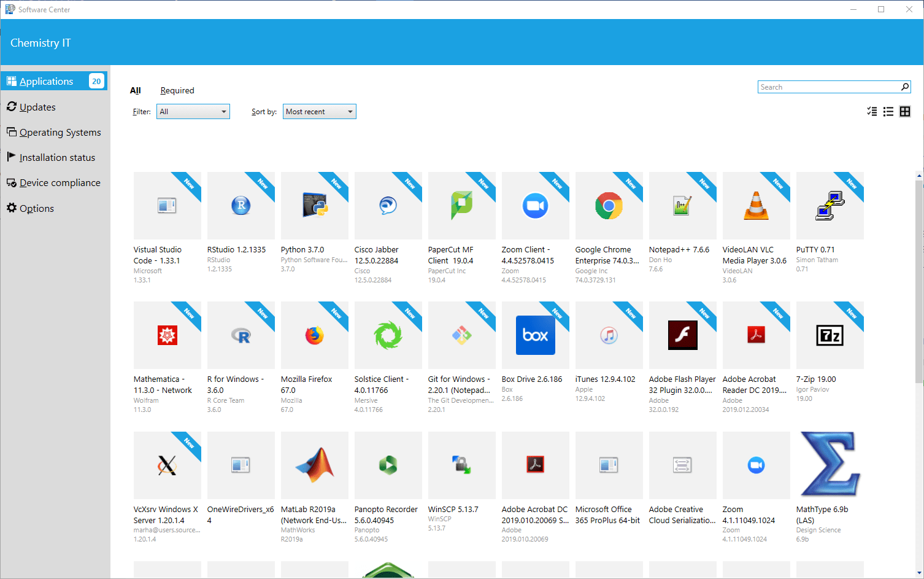
Task: Select VideoLAN VLC Media Player 3.0.6
Action: pyautogui.click(x=756, y=206)
